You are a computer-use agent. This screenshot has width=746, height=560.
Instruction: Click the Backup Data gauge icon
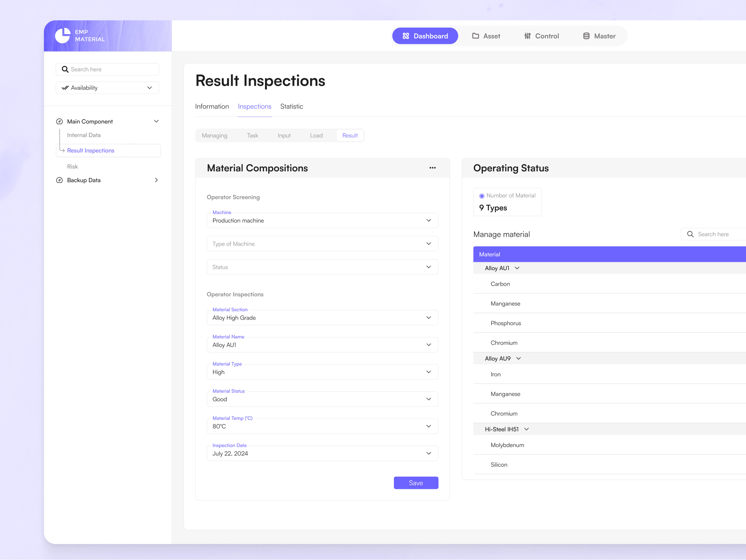60,180
